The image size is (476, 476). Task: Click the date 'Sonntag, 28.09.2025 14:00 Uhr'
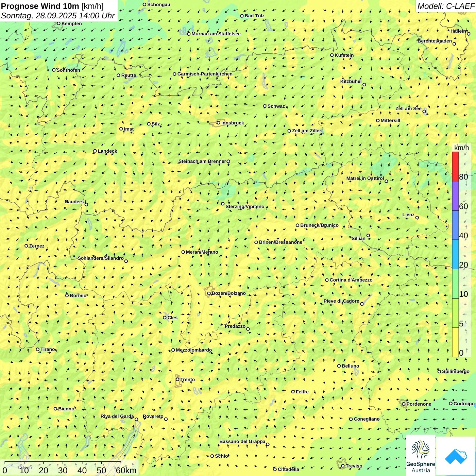[x=58, y=16]
